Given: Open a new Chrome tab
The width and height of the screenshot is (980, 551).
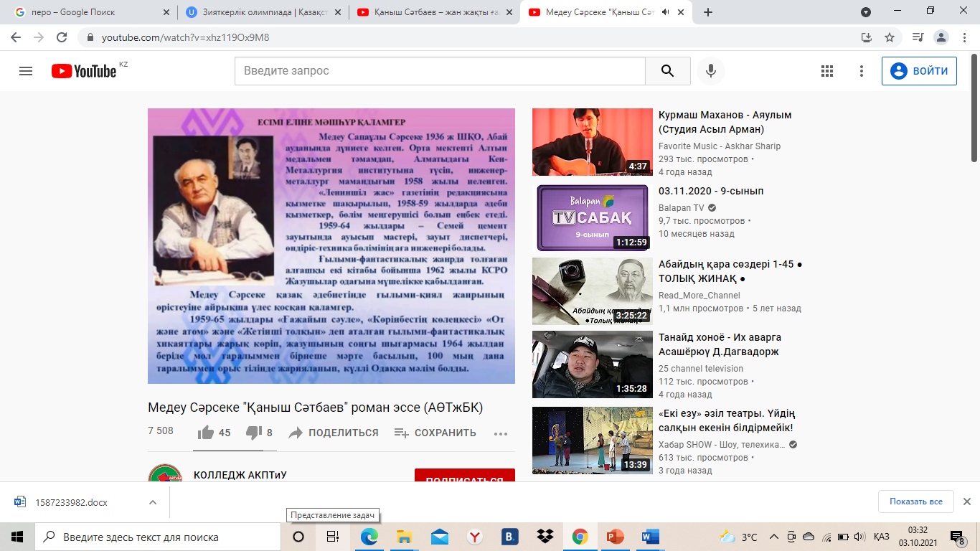Looking at the screenshot, I should [708, 12].
